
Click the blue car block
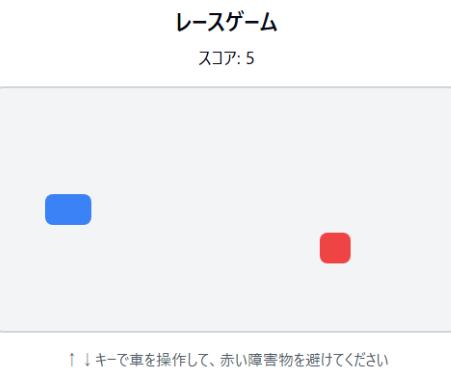pos(68,209)
